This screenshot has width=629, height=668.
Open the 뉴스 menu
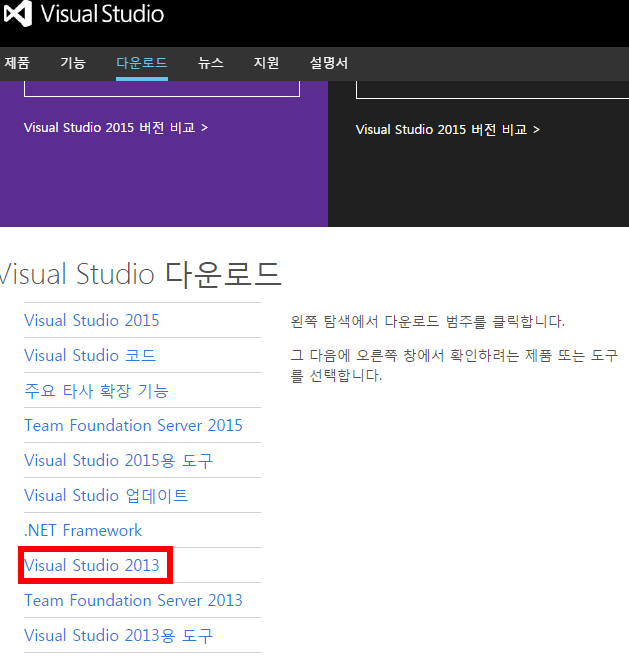[x=211, y=63]
